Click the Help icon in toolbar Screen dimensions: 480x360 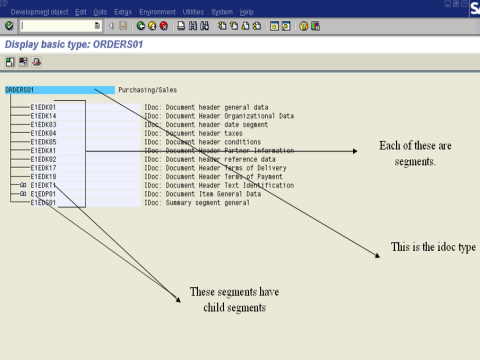coord(303,26)
